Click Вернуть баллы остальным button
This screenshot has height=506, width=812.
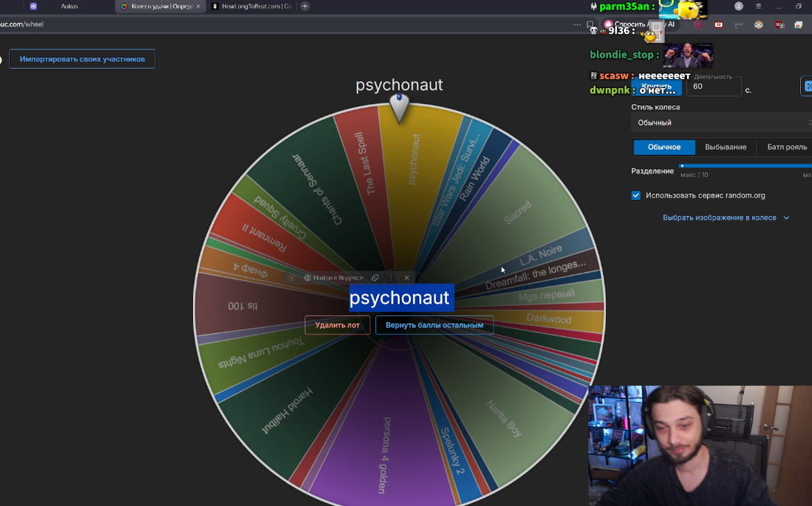(x=434, y=326)
